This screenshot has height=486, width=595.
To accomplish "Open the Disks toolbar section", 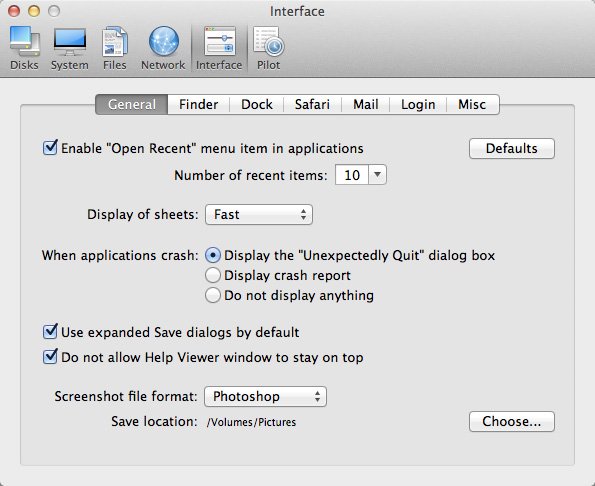I will click(24, 48).
